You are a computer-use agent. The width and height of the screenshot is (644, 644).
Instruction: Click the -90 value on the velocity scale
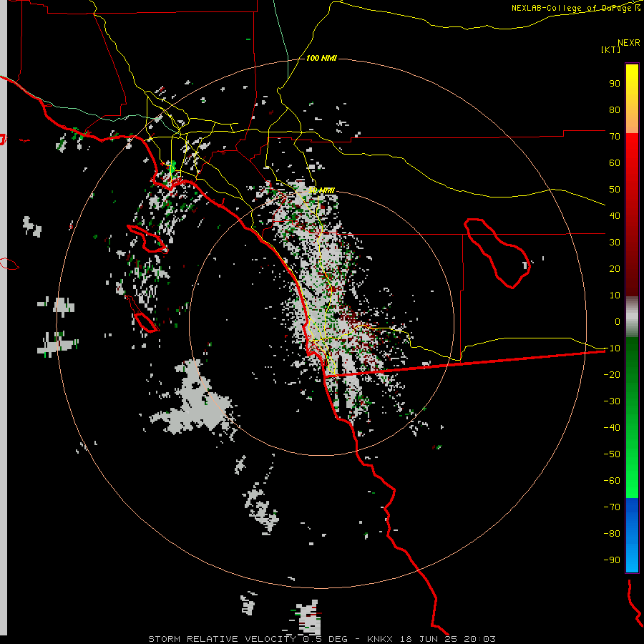tap(612, 560)
